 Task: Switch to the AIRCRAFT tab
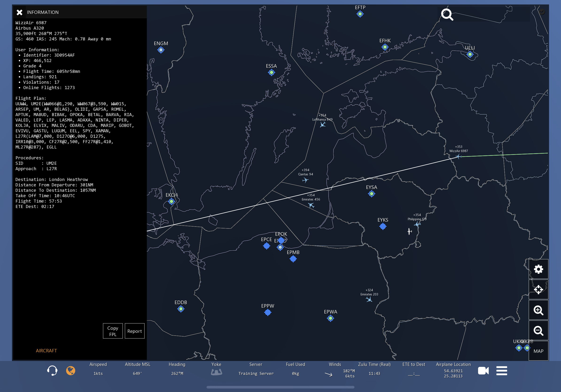tap(46, 350)
